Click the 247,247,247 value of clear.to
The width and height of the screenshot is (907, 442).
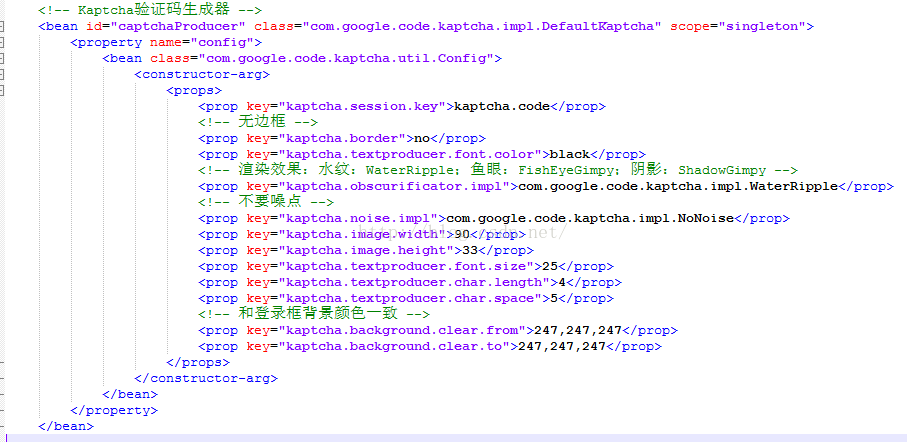562,347
